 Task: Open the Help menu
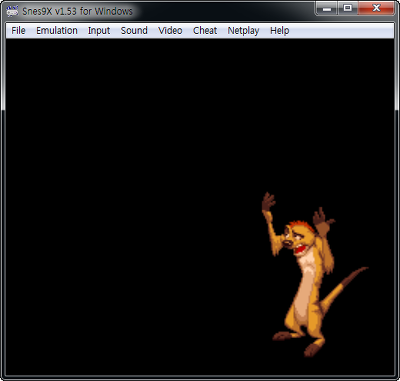coord(279,31)
